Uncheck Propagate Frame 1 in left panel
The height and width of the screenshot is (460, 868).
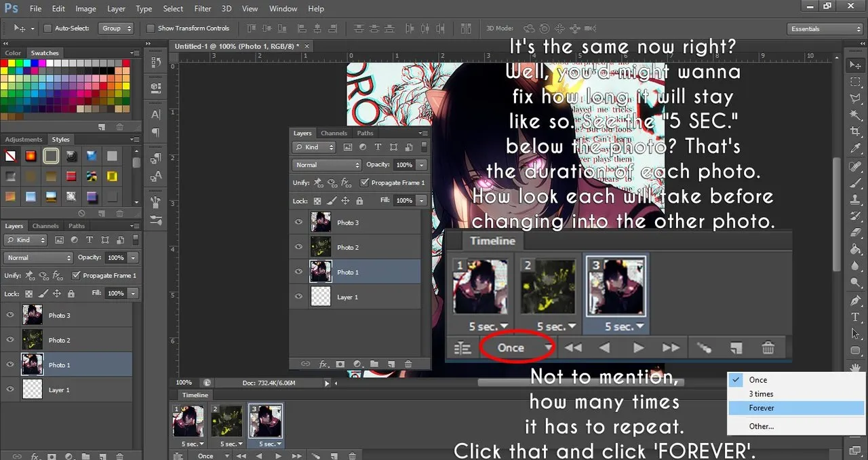coord(77,275)
